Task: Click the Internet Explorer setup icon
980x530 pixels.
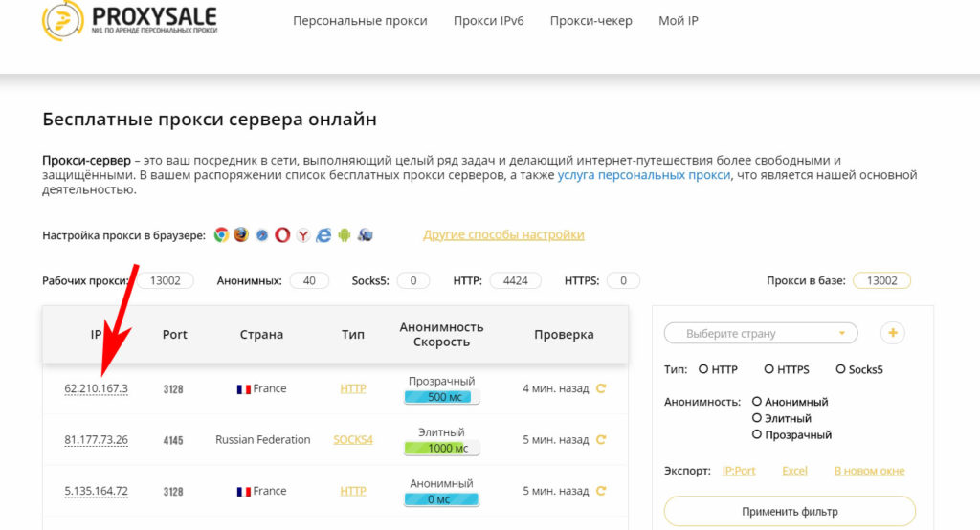Action: click(323, 234)
